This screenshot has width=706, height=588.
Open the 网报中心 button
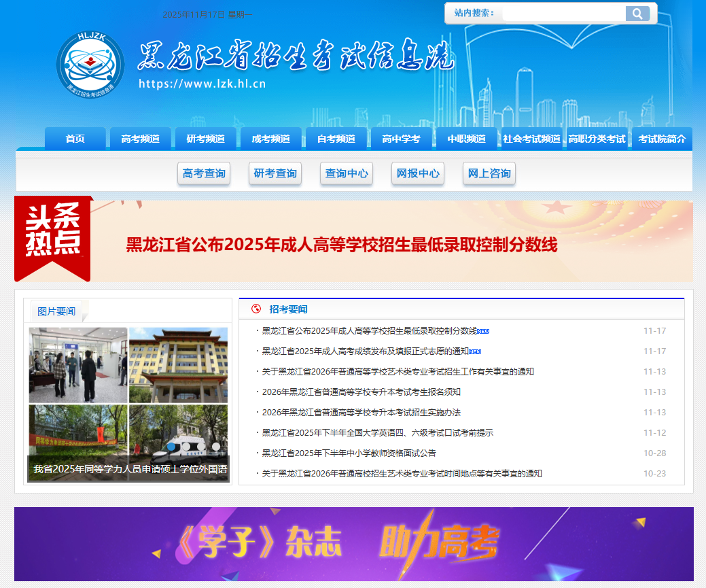(x=418, y=173)
